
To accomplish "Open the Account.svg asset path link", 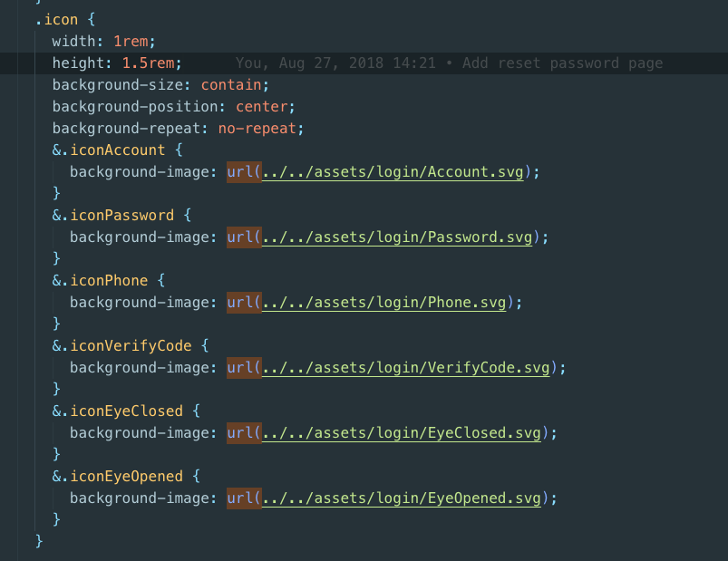I will click(x=393, y=172).
